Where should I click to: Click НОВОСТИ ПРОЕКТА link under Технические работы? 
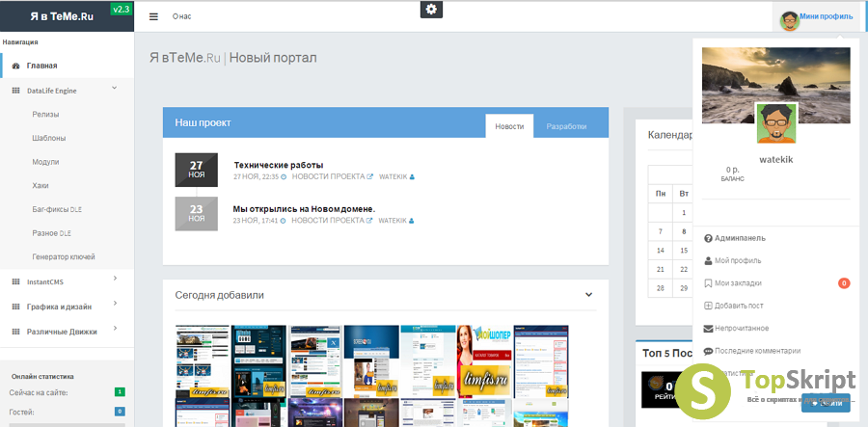click(329, 177)
